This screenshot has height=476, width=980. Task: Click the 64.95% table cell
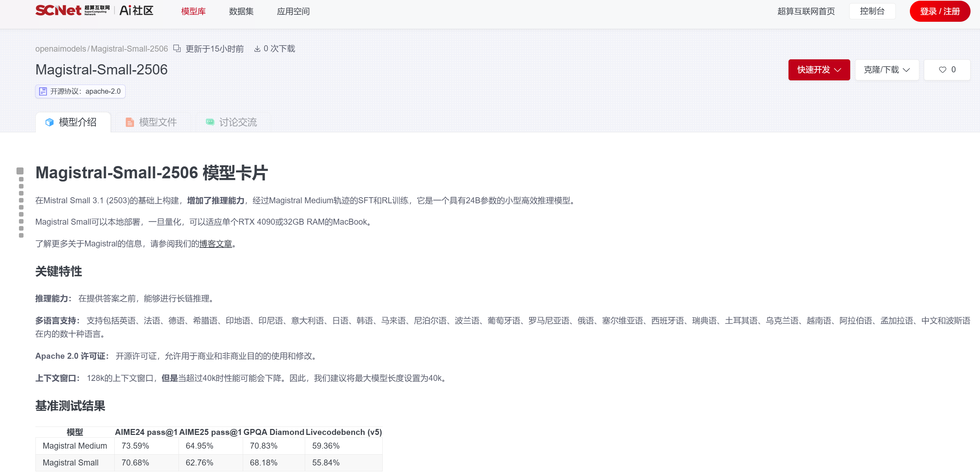pos(211,446)
